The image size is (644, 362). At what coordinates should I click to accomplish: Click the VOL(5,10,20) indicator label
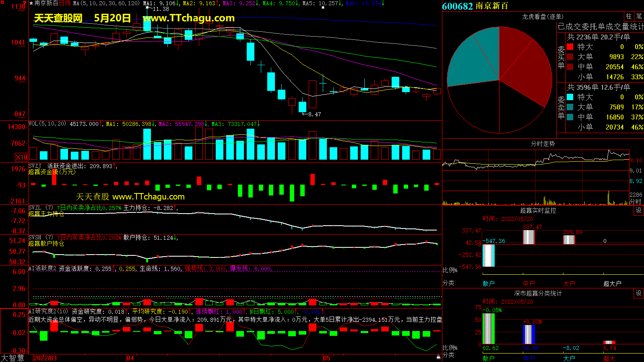tap(47, 124)
